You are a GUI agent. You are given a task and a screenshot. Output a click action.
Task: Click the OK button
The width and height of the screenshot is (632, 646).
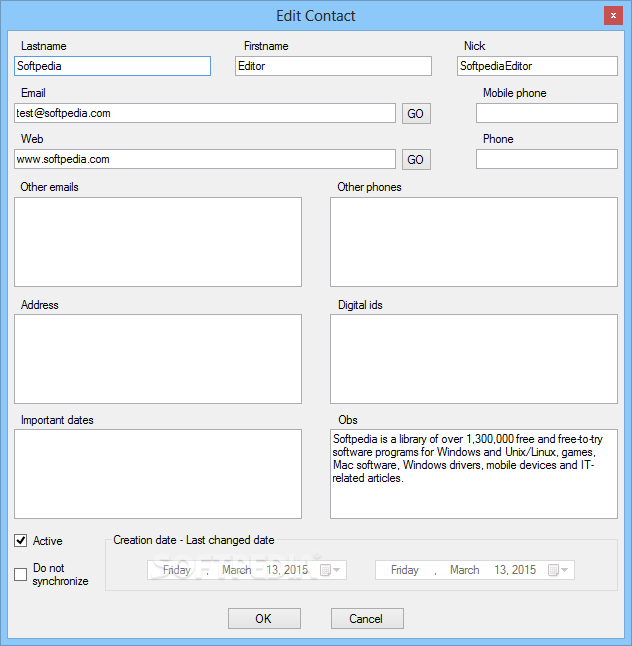coord(264,618)
